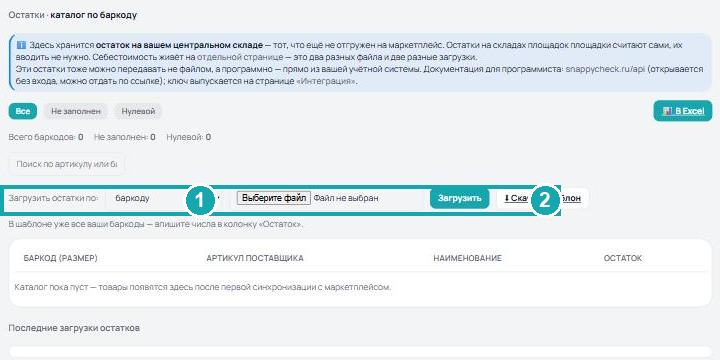Click the "каталог по баркоду" breadcrumb title
720x360 pixels.
[x=93, y=15]
